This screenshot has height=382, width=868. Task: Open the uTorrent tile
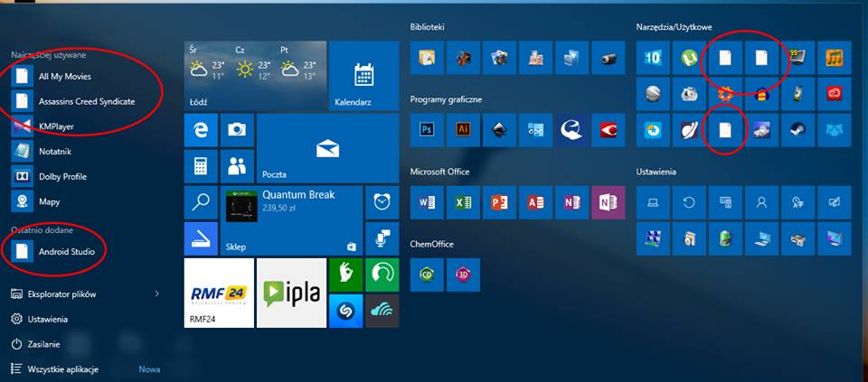pyautogui.click(x=689, y=58)
